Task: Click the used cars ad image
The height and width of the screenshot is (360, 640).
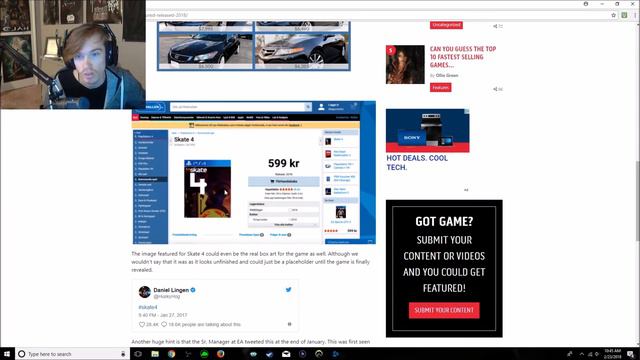Action: point(253,46)
